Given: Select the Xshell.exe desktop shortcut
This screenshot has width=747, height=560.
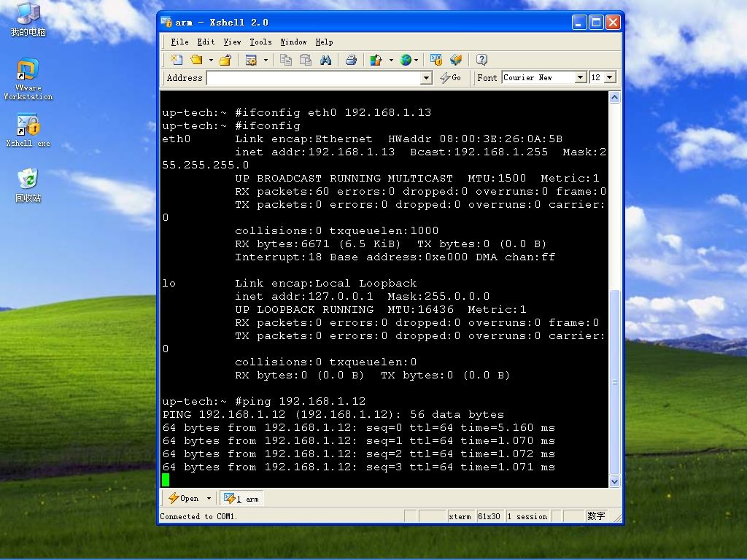Looking at the screenshot, I should coord(28,131).
